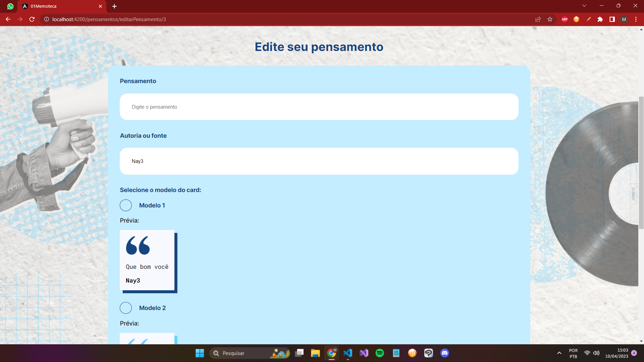Click the page vertical scrollbar thumb
The image size is (644, 362).
(x=641, y=163)
